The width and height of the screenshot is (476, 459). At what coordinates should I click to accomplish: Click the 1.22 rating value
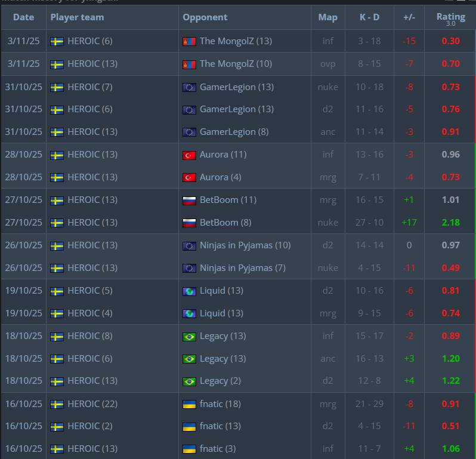pyautogui.click(x=450, y=381)
